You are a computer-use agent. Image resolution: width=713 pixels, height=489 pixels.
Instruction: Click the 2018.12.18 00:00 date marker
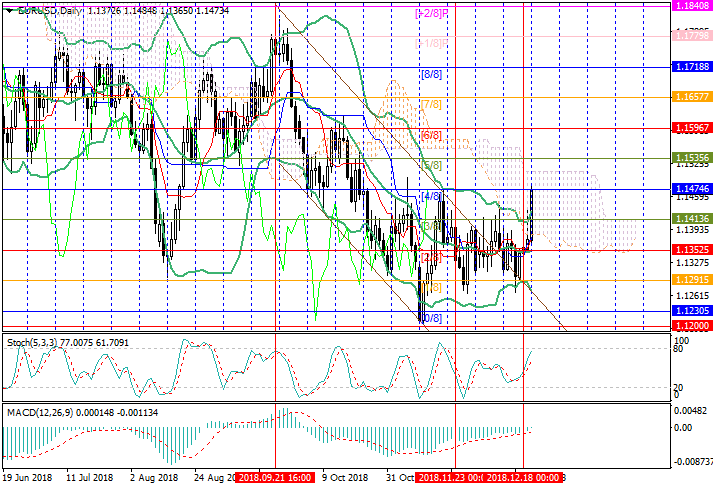click(526, 478)
